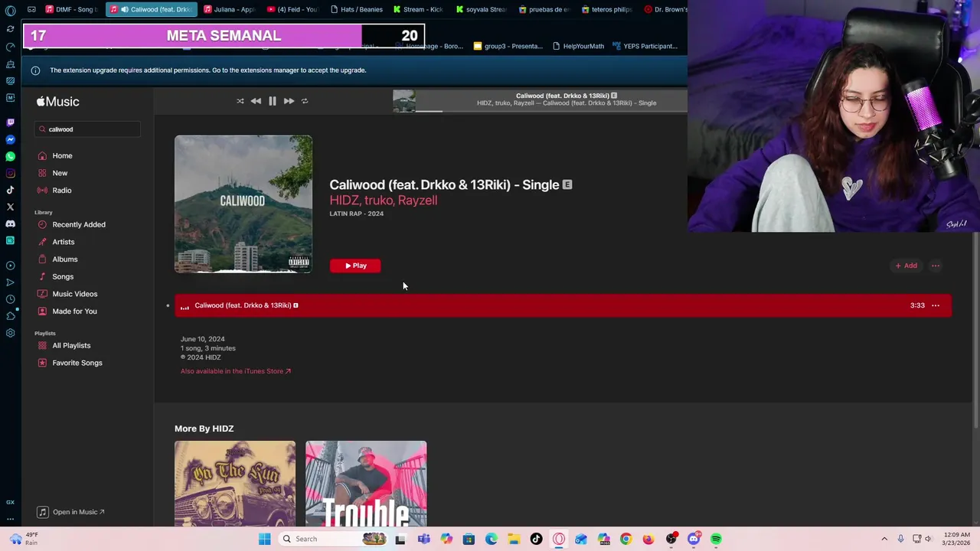The width and height of the screenshot is (980, 551).
Task: Open Instagram in the Opera sidebar
Action: click(x=10, y=174)
